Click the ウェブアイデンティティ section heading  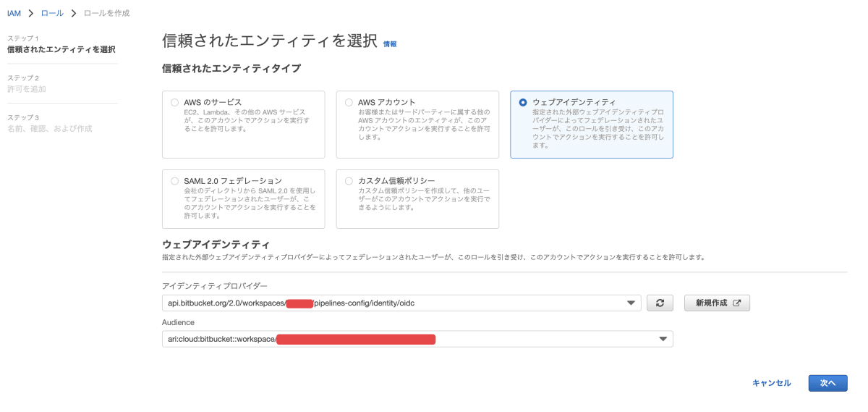(216, 245)
